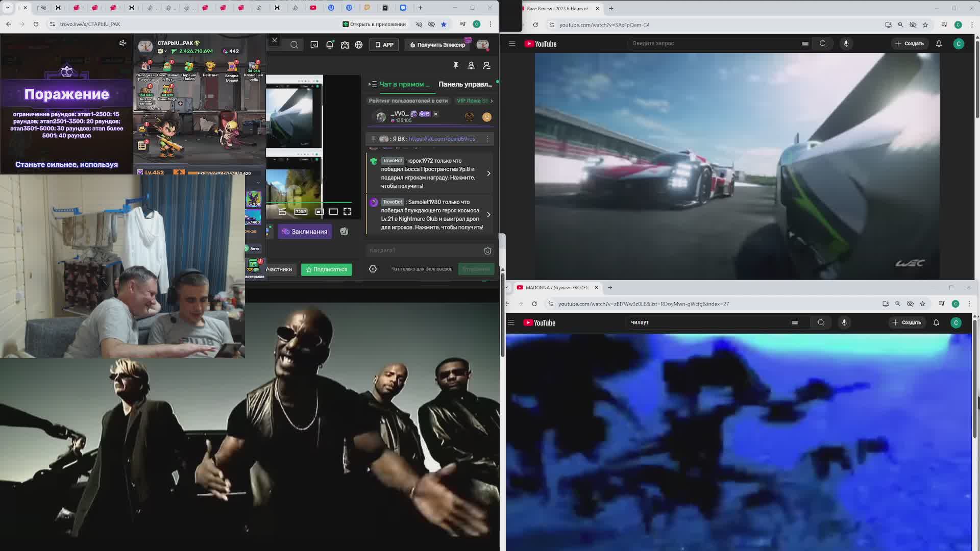Switch to the YouTube red icon tab in Trovo window
Viewport: 980px width, 551px height.
(313, 8)
